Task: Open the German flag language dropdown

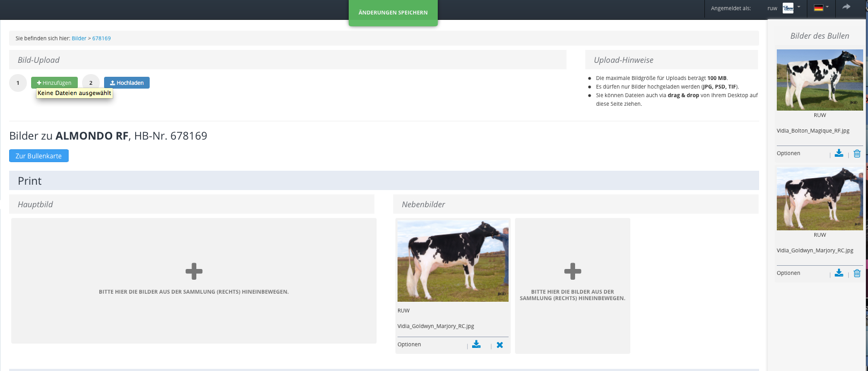Action: [821, 8]
